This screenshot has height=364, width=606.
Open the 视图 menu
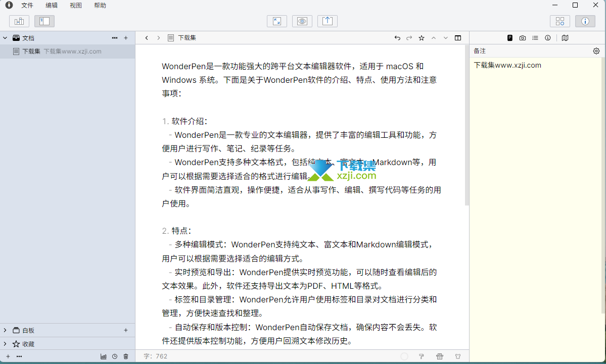point(76,6)
